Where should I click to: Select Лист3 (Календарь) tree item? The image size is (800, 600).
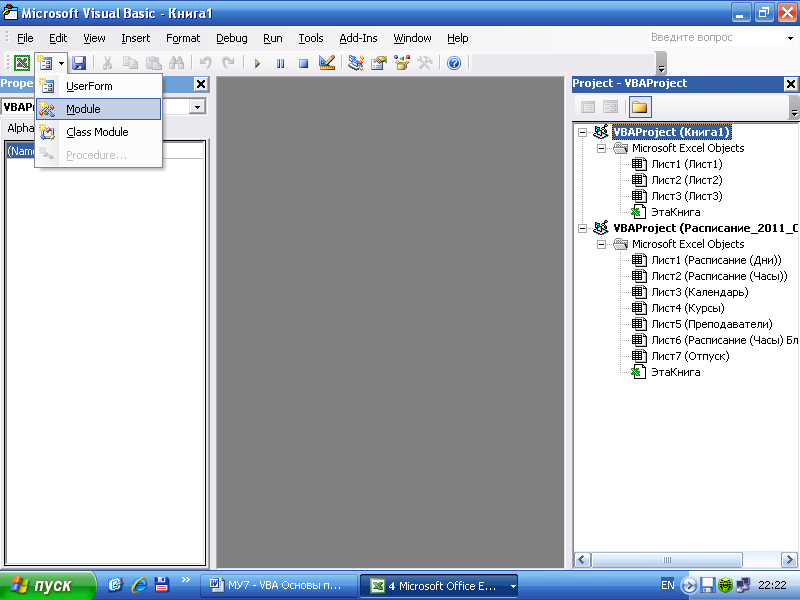click(699, 292)
